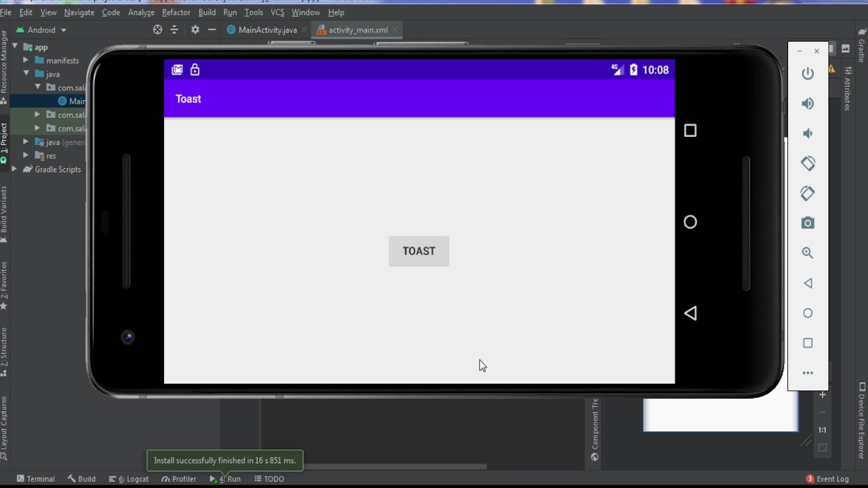Open the Terminal tool window
Screen dimensions: 868x488
tap(35, 479)
